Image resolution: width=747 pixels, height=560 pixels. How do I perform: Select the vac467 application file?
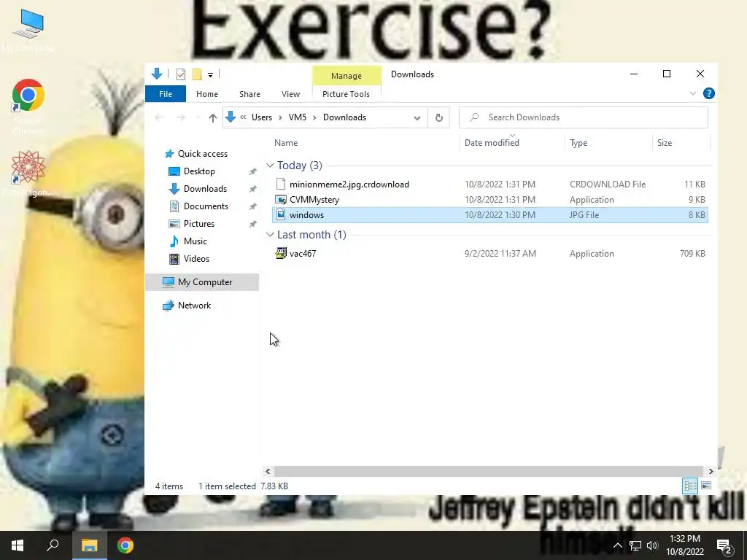point(489,253)
